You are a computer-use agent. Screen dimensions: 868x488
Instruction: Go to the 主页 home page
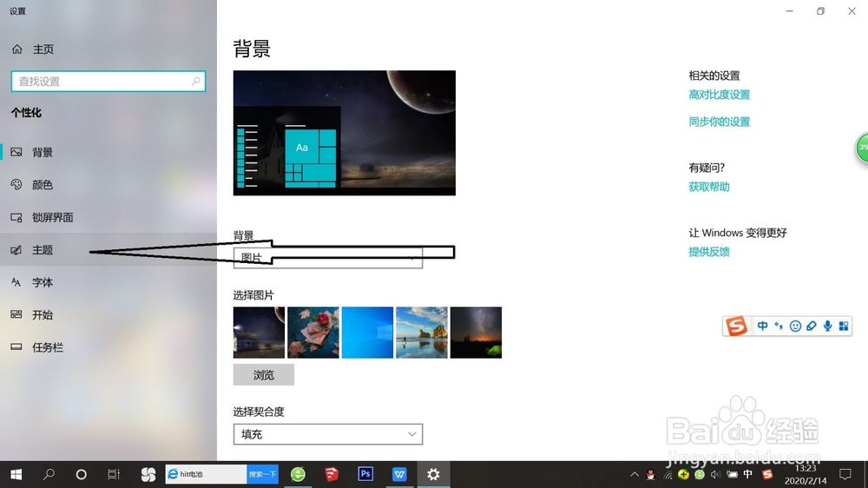[33, 49]
